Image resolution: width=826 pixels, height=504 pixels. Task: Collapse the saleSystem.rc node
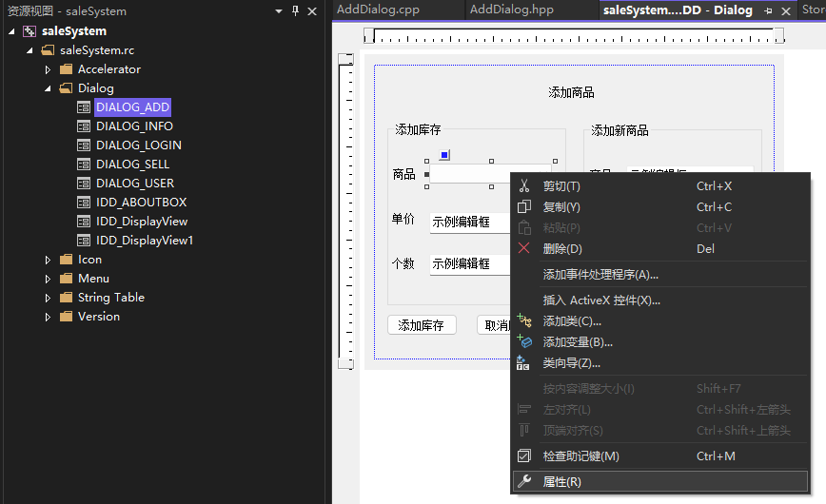pyautogui.click(x=30, y=50)
